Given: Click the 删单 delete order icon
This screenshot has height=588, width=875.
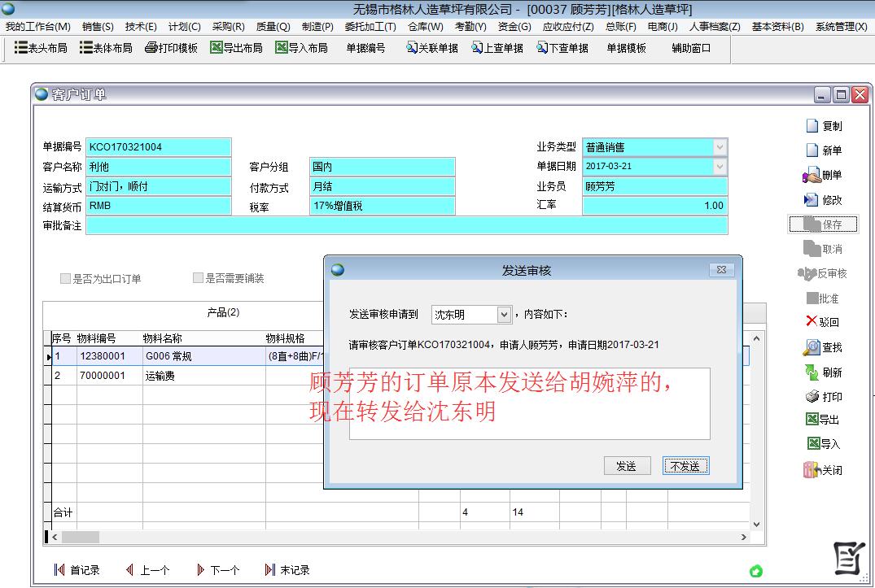Looking at the screenshot, I should point(812,175).
